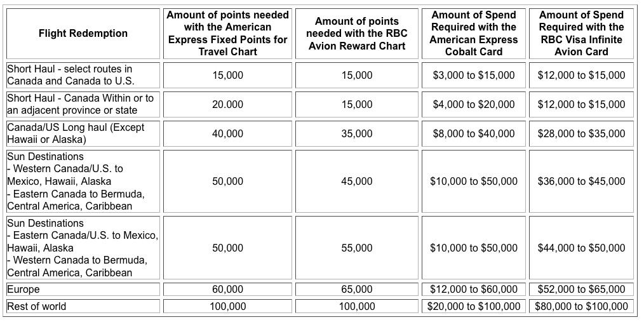Select American Express Cobalt Card spend header
This screenshot has height=322, width=644.
(474, 33)
